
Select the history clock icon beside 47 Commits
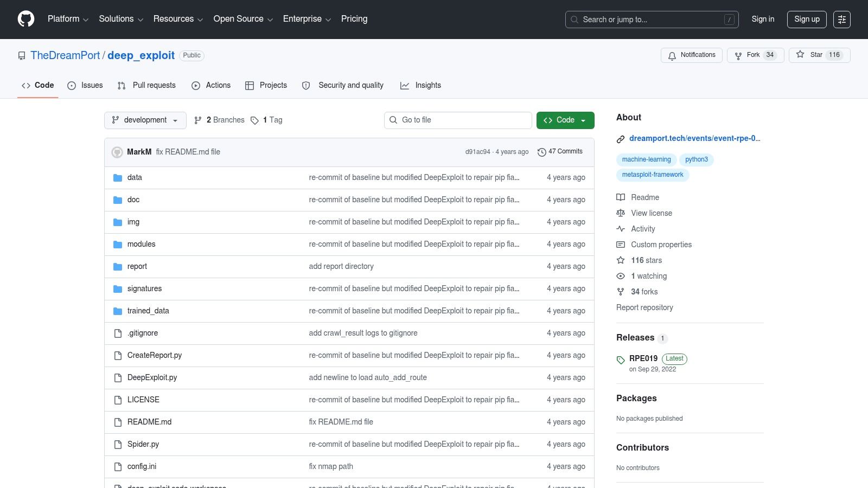tap(541, 152)
